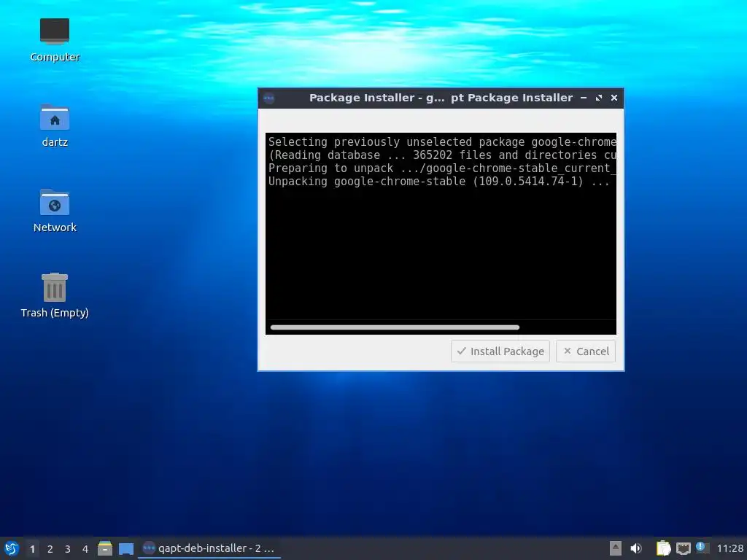Image resolution: width=747 pixels, height=560 pixels.
Task: Open the Trash (Empty) icon
Action: coord(54,295)
